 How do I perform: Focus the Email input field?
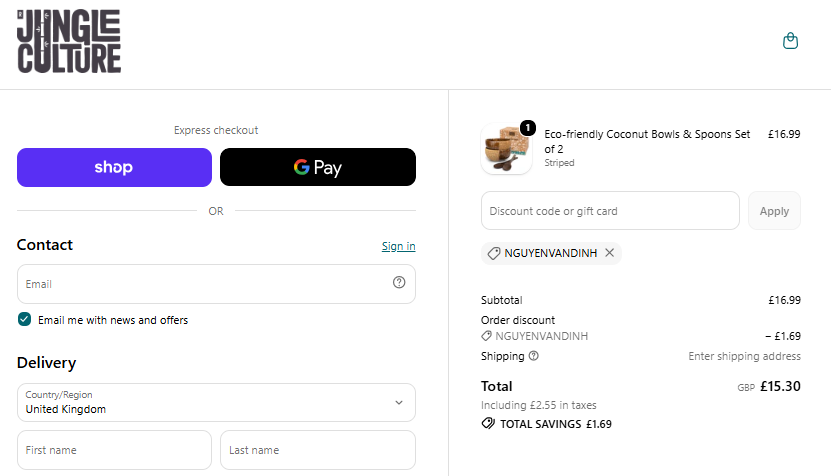(216, 284)
